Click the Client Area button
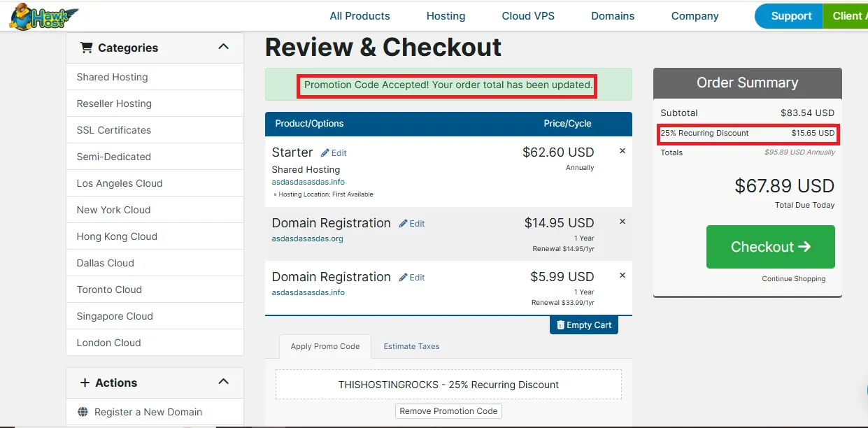Viewport: 868px width, 428px height. click(x=846, y=16)
